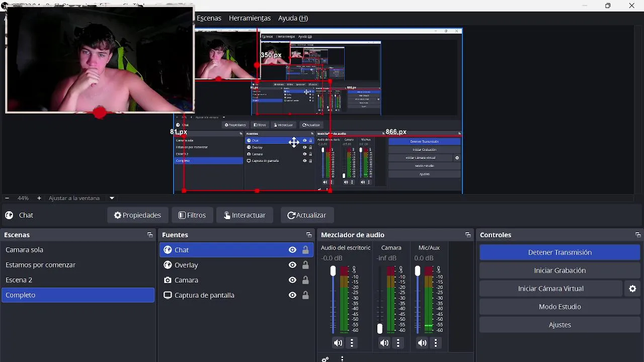The height and width of the screenshot is (362, 644).
Task: Open the Escenas menu
Action: [x=209, y=18]
